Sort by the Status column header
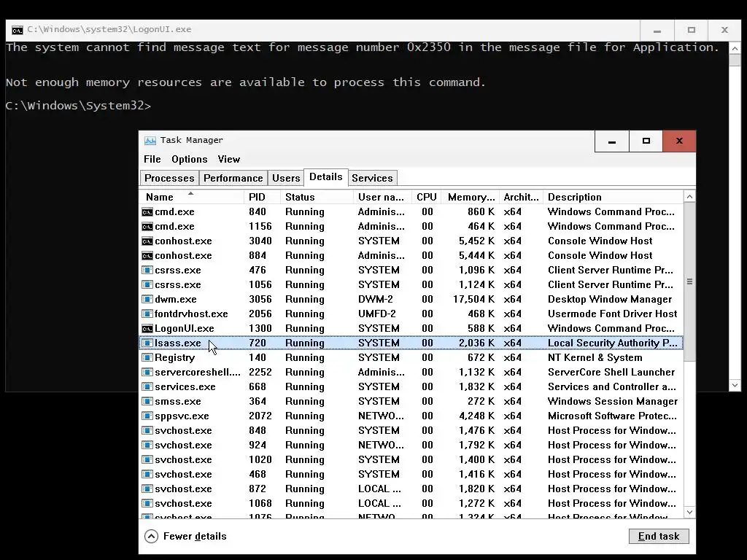Screen dimensions: 747x560 (x=317, y=197)
